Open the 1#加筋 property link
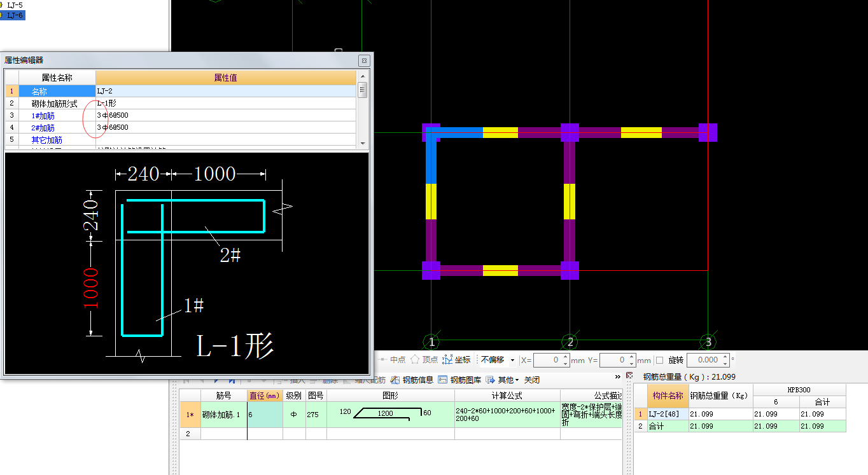868x475 pixels. click(x=43, y=116)
